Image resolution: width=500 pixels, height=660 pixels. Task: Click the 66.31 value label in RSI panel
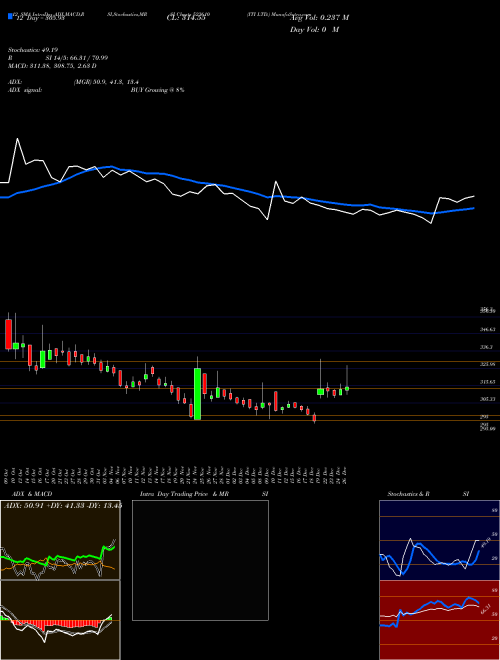486,609
